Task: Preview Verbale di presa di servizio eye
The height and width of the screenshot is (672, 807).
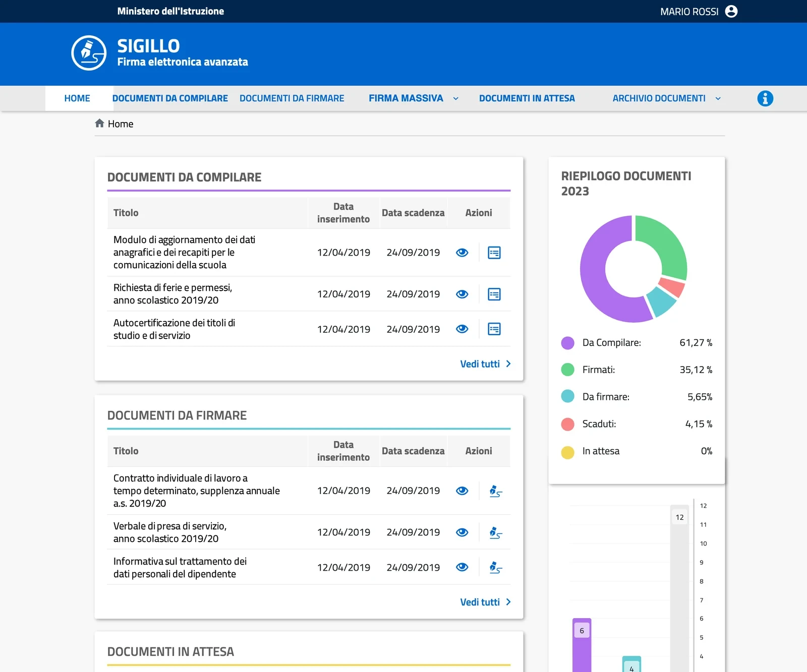Action: (x=462, y=532)
